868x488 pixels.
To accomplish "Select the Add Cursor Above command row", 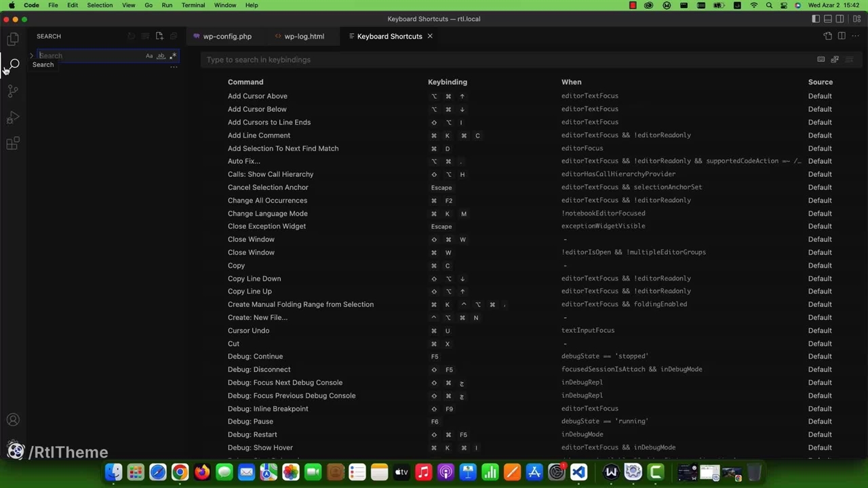I will [258, 96].
